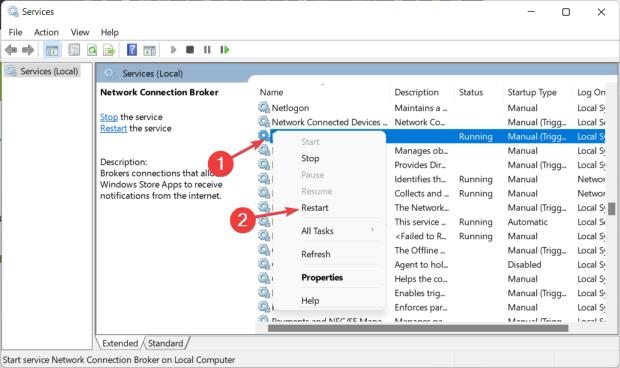Open the Help question-mark toolbar icon
This screenshot has width=620, height=368.
132,50
